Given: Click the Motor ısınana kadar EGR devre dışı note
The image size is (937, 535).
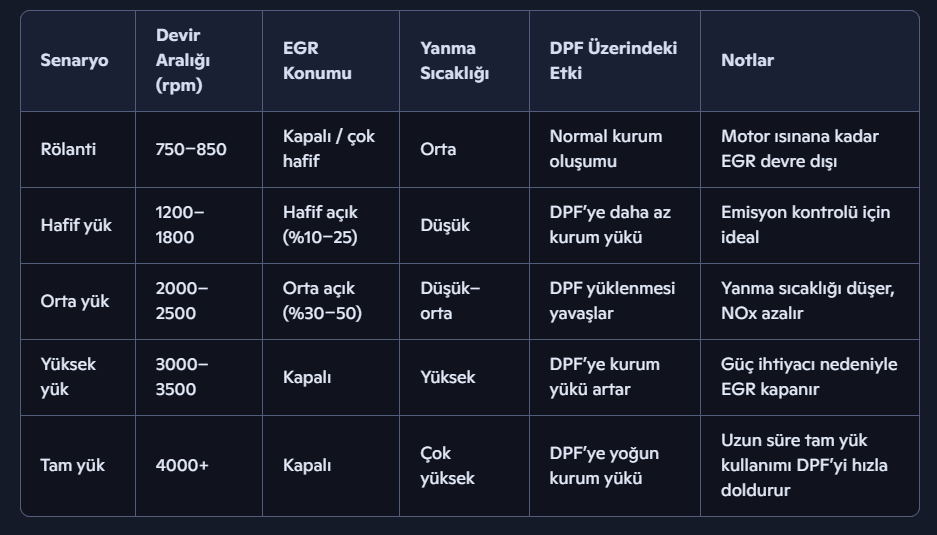Looking at the screenshot, I should point(799,149).
